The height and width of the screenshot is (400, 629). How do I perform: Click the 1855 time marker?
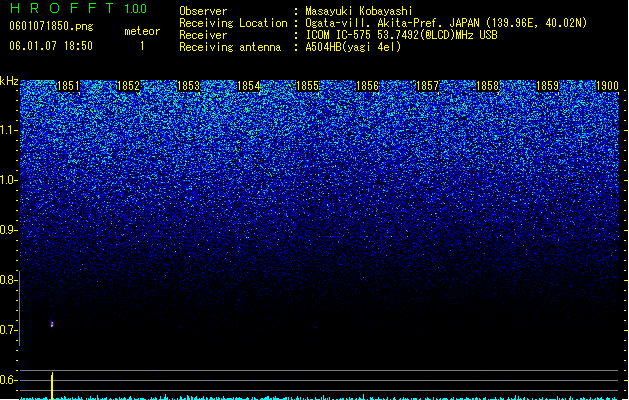(307, 86)
